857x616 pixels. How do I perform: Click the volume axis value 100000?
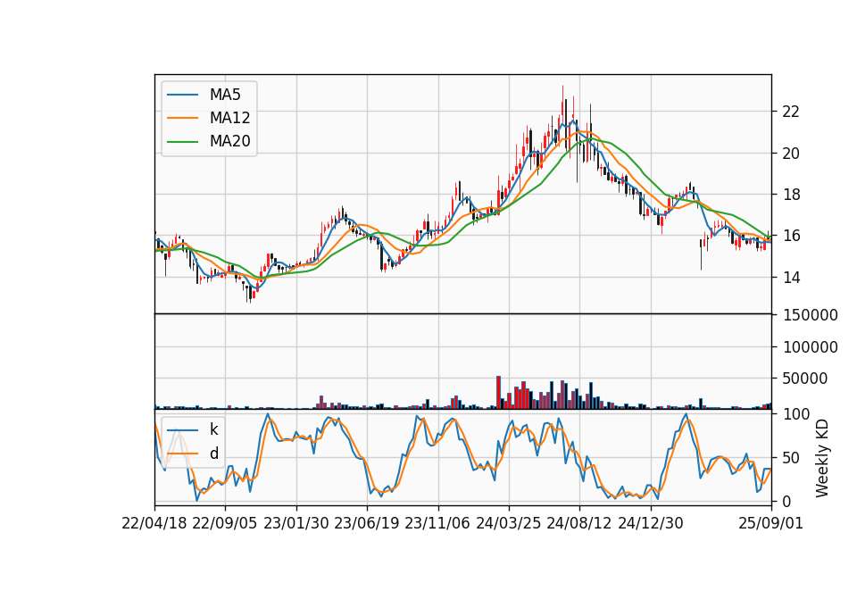click(x=810, y=347)
